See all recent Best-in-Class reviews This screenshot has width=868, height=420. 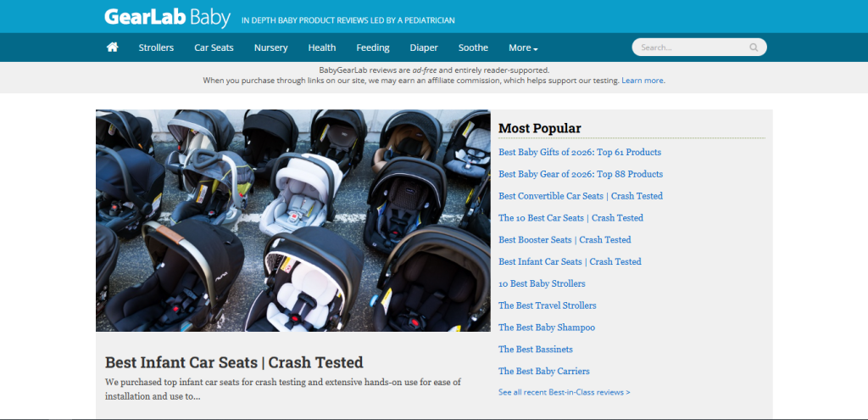pyautogui.click(x=564, y=393)
